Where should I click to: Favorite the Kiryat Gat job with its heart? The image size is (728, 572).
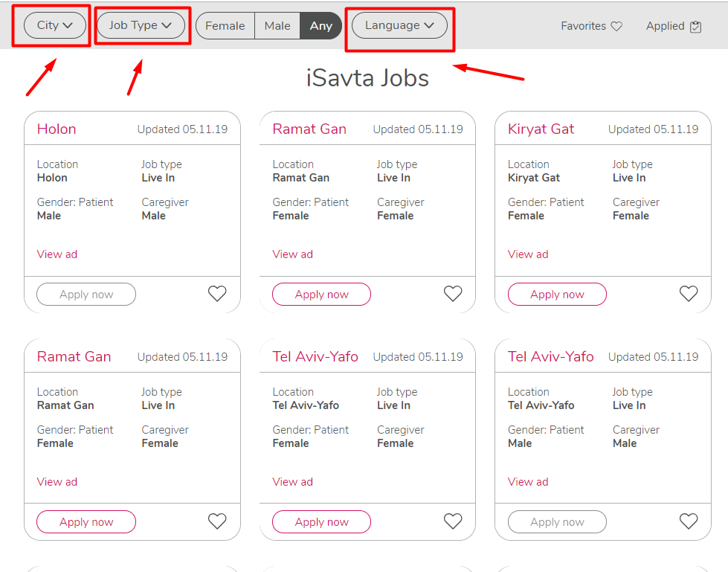[x=688, y=293]
